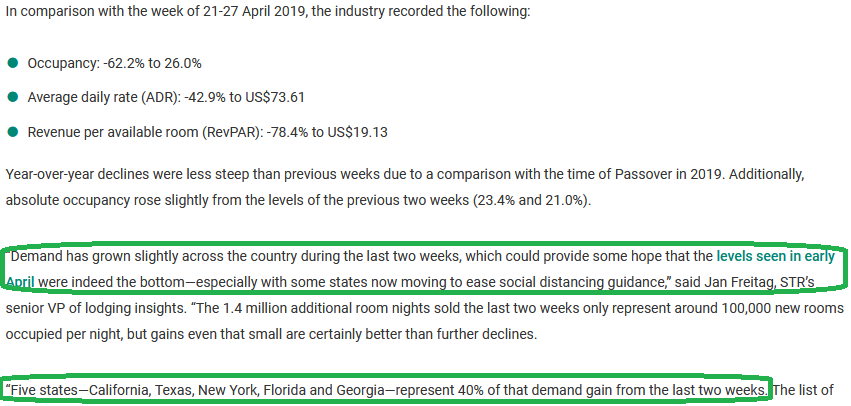Image resolution: width=851 pixels, height=406 pixels.
Task: Click the teal bullet beside Occupancy
Action: tap(12, 64)
